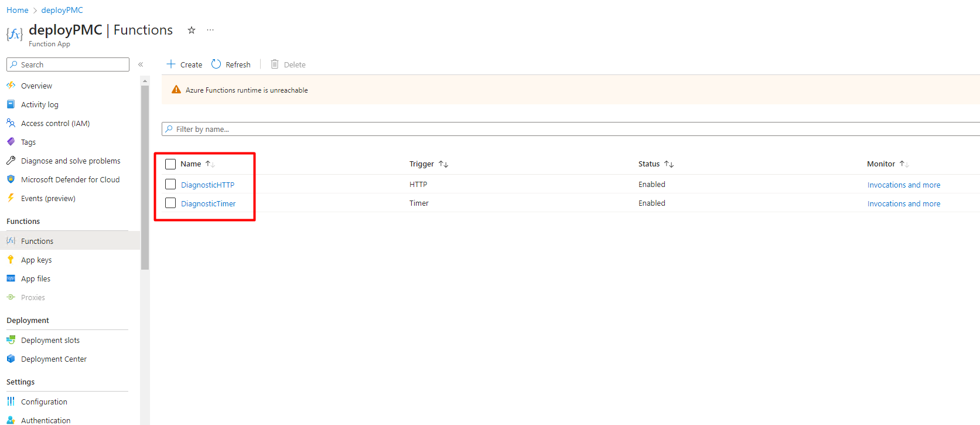Open the more options ellipsis next to title
Screen dimensions: 980x425
click(x=210, y=30)
